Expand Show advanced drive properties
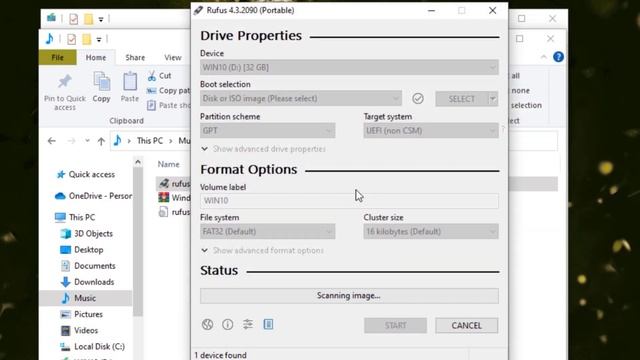Image resolution: width=640 pixels, height=360 pixels. 263,149
